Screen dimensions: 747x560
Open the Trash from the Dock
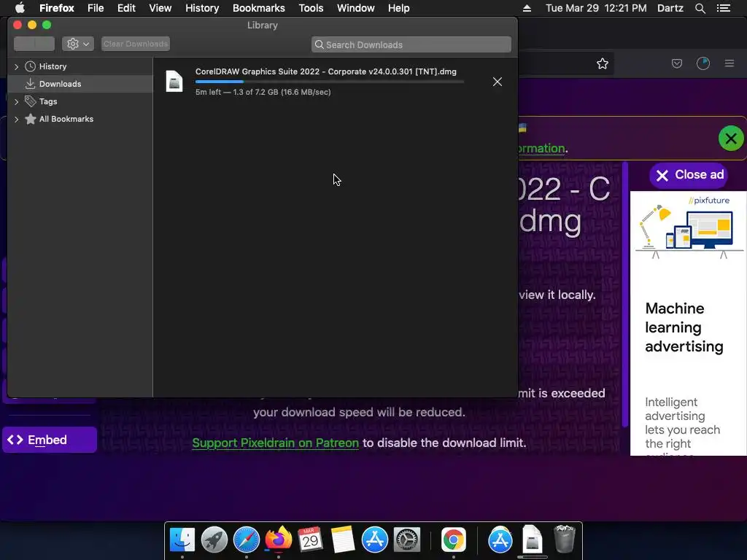[x=565, y=539]
